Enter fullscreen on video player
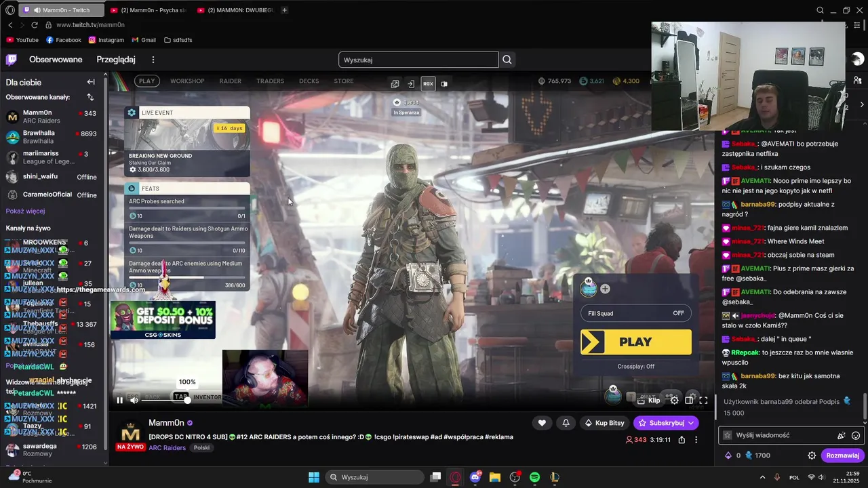The width and height of the screenshot is (868, 488). point(703,401)
